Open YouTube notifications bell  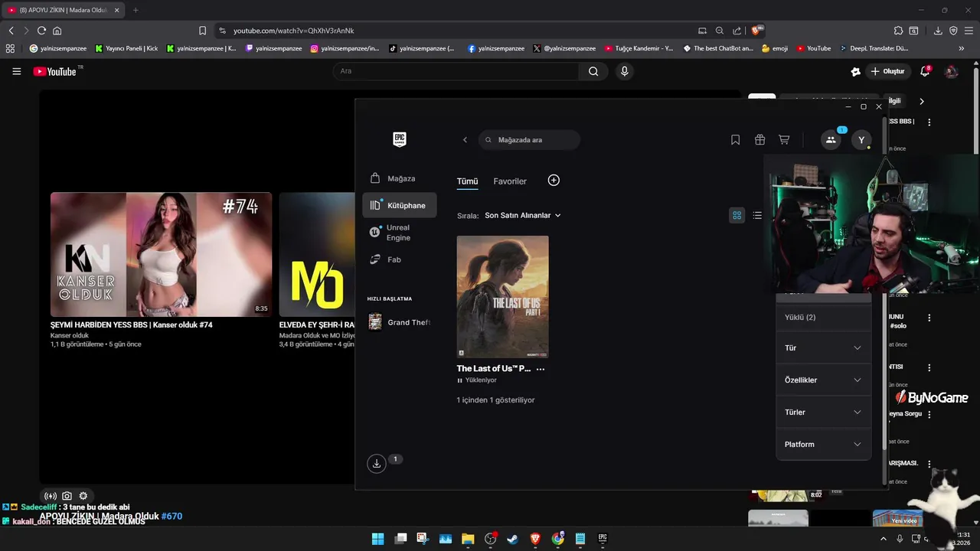pyautogui.click(x=925, y=71)
